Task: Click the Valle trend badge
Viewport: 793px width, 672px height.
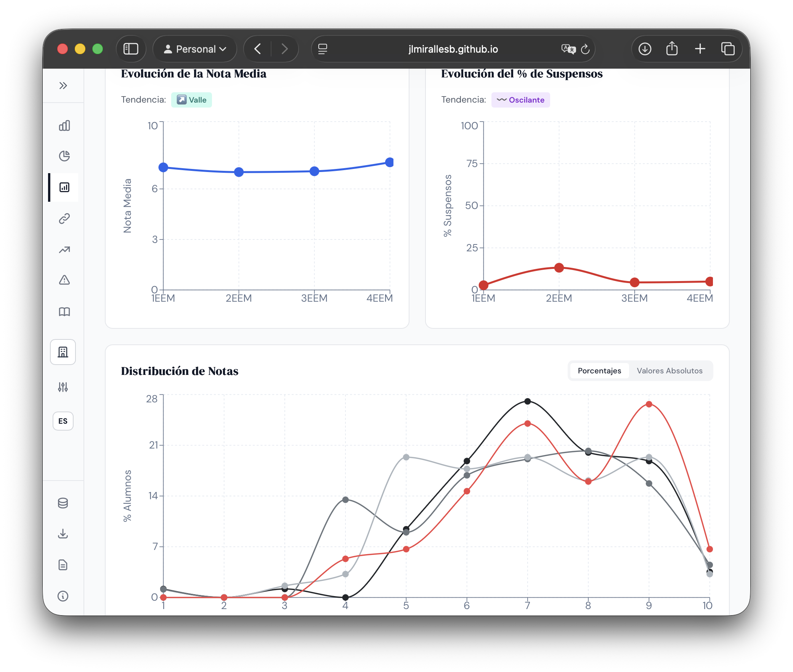Action: (192, 100)
